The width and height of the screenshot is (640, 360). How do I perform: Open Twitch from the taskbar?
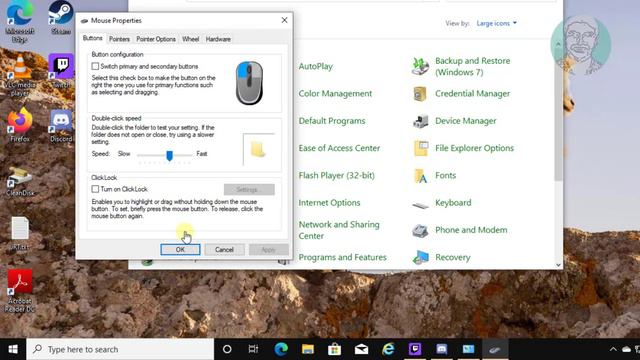pos(415,349)
